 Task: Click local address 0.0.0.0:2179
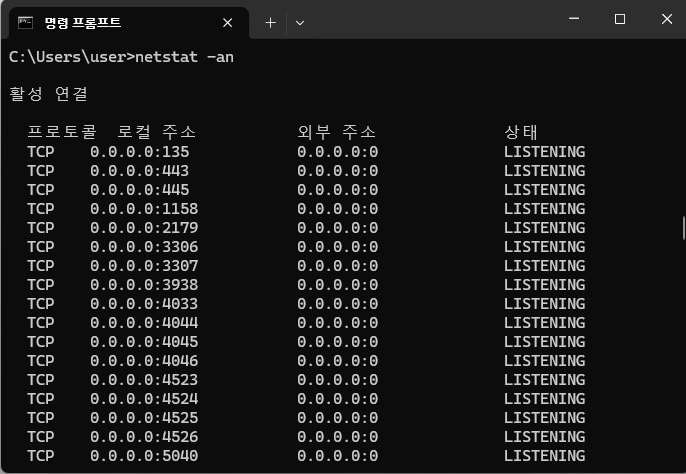tap(144, 228)
